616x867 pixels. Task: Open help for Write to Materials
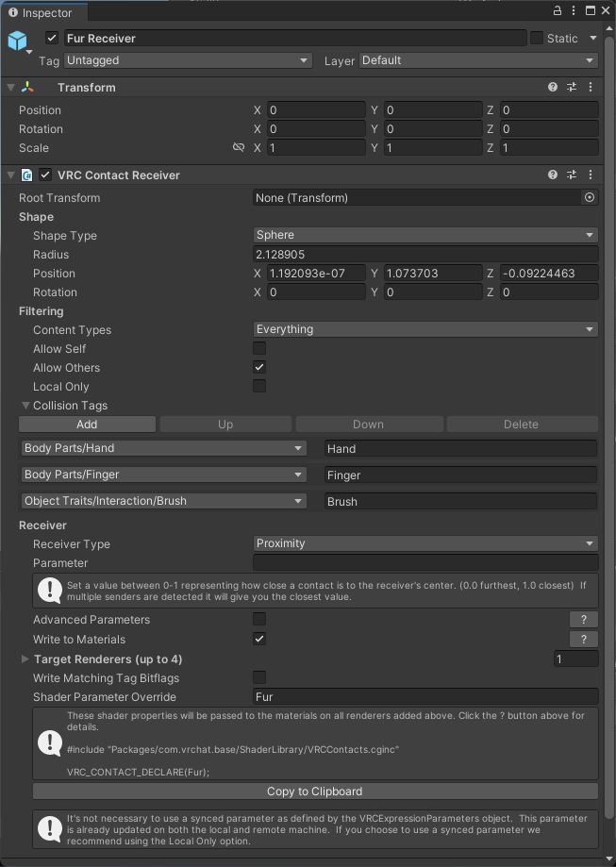tap(584, 640)
